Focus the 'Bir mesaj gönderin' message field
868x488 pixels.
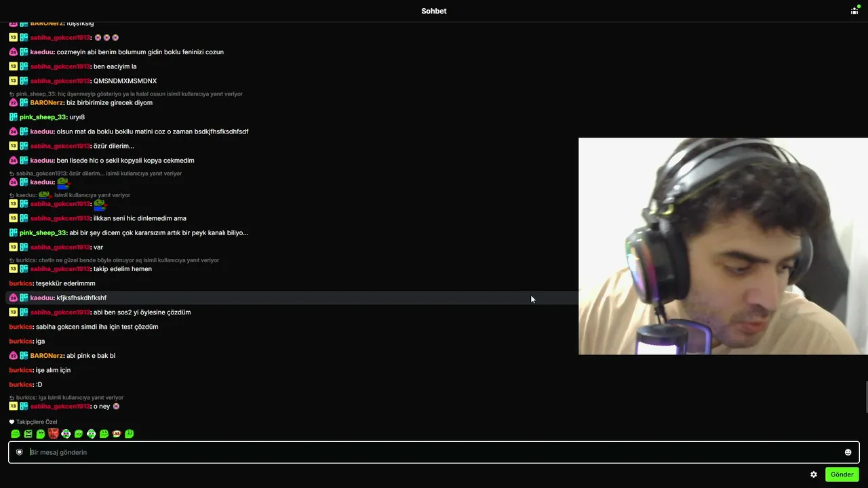click(434, 452)
